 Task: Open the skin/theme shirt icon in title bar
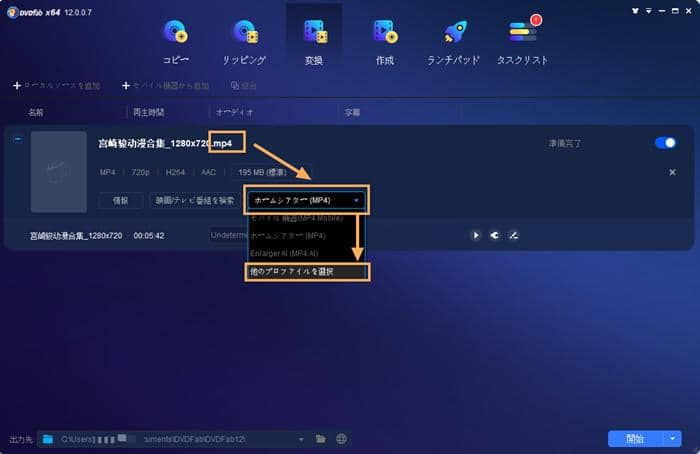pos(635,11)
